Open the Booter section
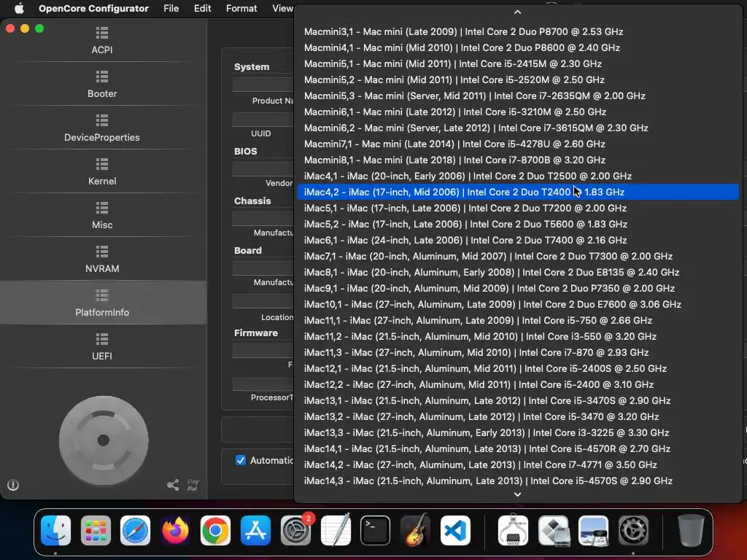The height and width of the screenshot is (560, 747). (102, 84)
